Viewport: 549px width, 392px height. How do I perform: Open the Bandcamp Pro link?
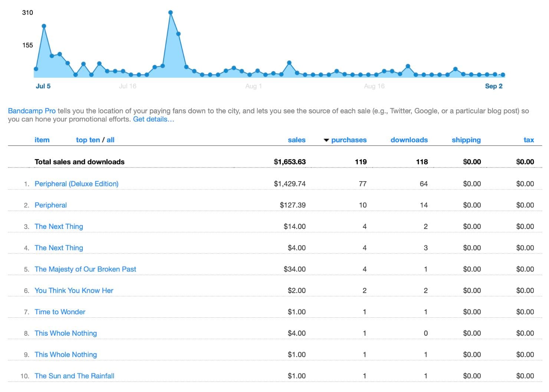[x=32, y=111]
